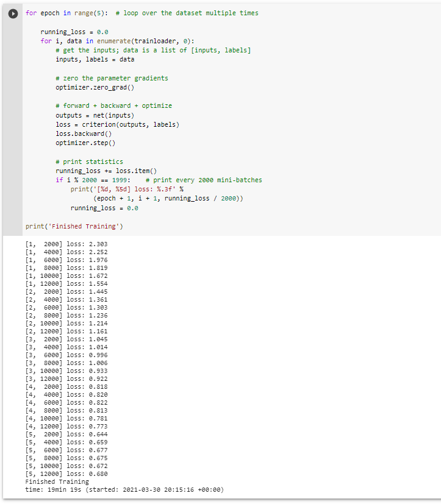The height and width of the screenshot is (504, 441).
Task: Click the '# print statistics' comment
Action: [90, 161]
